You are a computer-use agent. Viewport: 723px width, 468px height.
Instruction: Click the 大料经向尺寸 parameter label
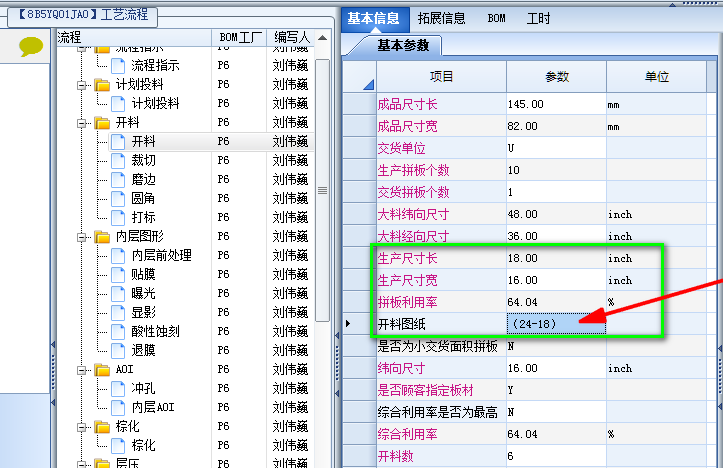coord(414,237)
